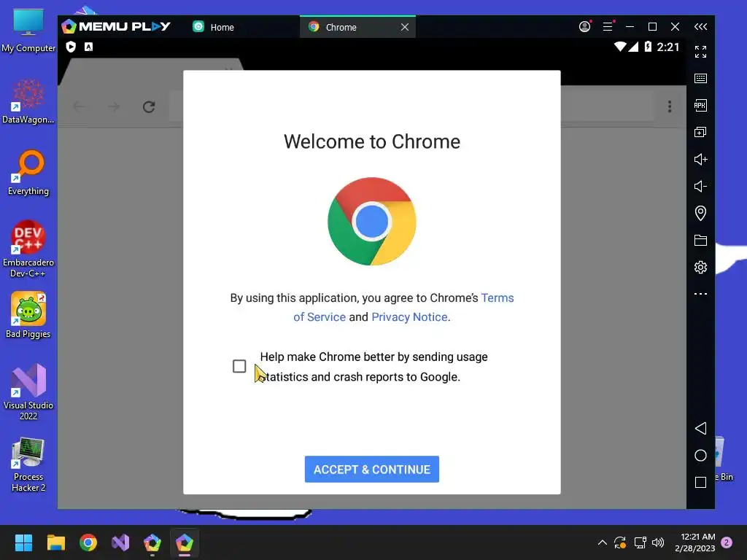The image size is (747, 560).
Task: Show more sidebar tools (three dots)
Action: tap(700, 294)
